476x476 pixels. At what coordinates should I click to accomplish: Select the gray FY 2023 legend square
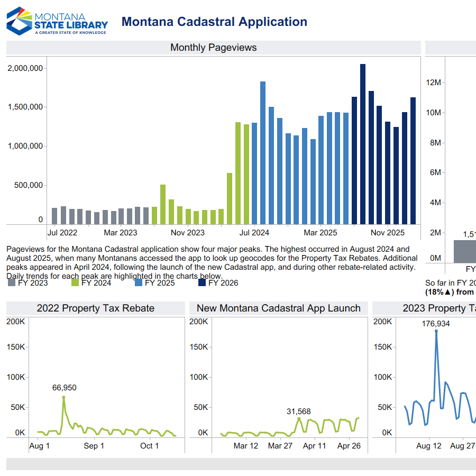point(12,282)
